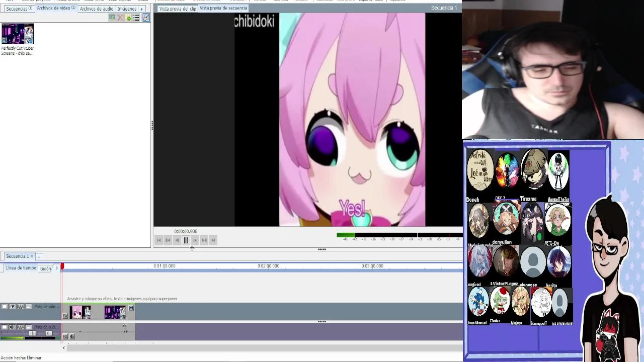
Task: Click speaker icon beside audio clip FX
Action: (x=72, y=336)
